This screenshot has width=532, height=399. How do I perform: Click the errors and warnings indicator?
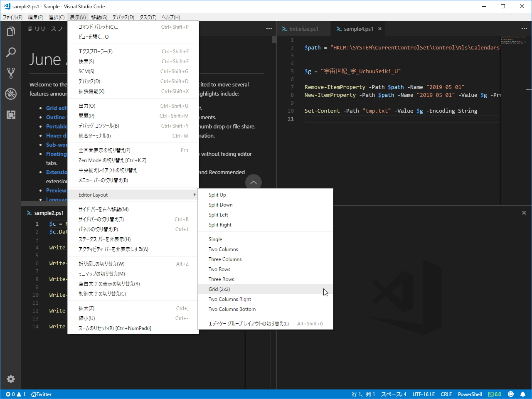point(15,394)
